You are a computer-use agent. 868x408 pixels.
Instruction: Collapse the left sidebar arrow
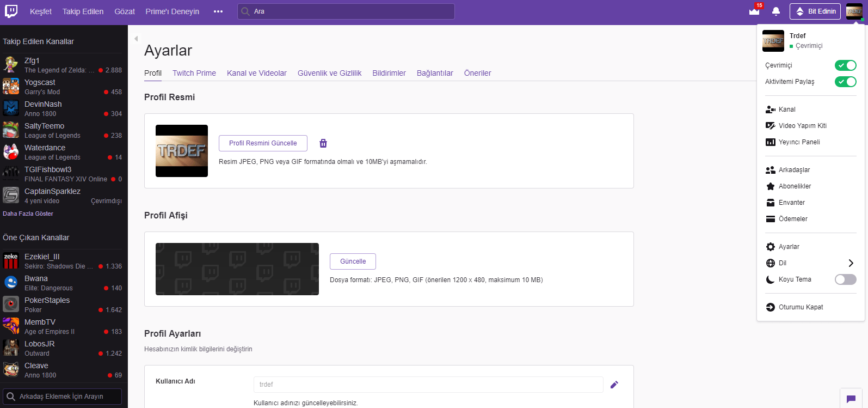coord(136,39)
